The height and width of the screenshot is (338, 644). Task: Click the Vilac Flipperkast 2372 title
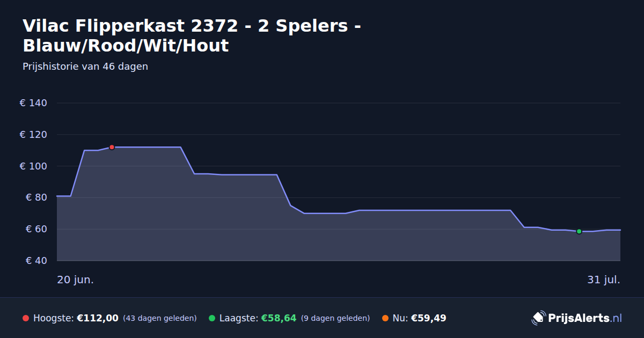[191, 35]
